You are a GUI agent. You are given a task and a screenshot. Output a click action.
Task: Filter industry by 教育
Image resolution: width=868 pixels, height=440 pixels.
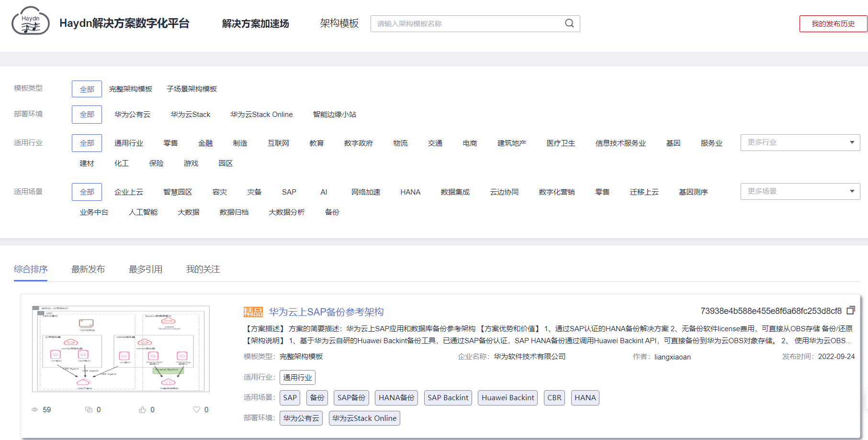[316, 143]
